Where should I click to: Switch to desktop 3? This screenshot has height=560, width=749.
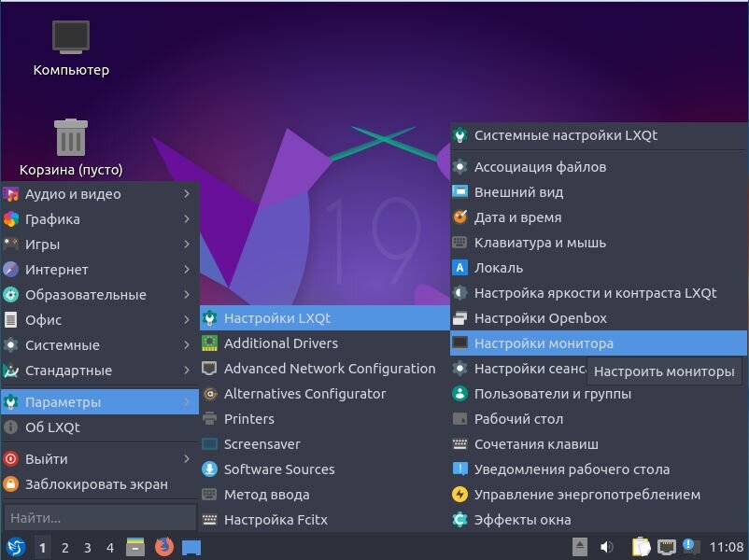88,548
